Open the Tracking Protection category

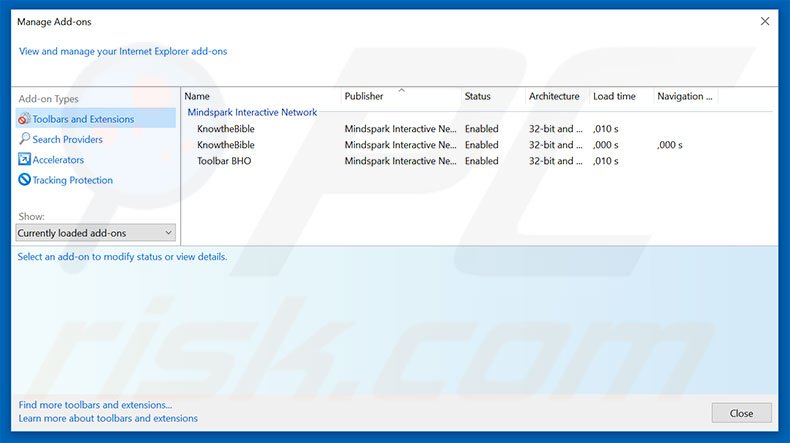pos(73,180)
